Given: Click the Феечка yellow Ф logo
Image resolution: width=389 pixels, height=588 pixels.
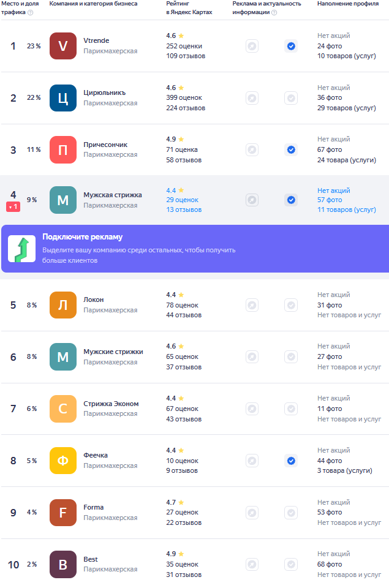Looking at the screenshot, I should point(63,461).
